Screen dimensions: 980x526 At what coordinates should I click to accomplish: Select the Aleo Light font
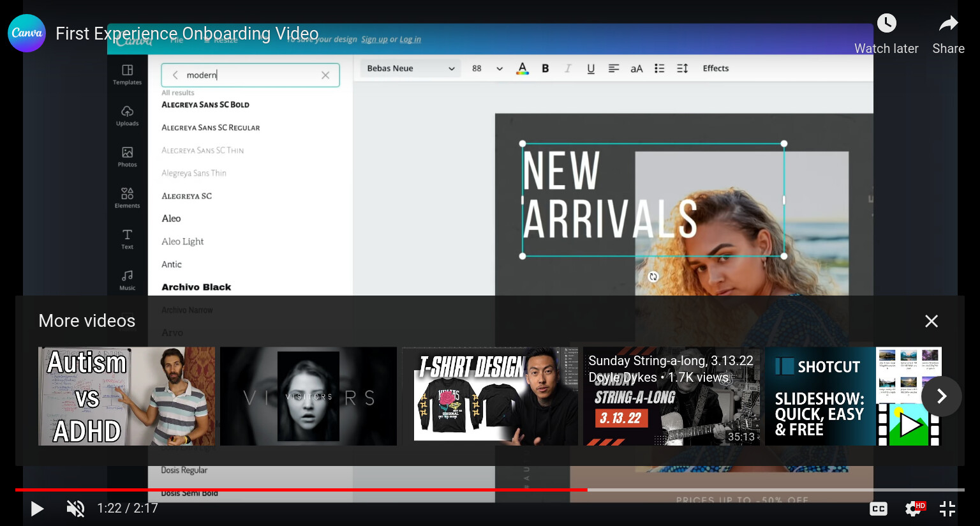click(182, 241)
